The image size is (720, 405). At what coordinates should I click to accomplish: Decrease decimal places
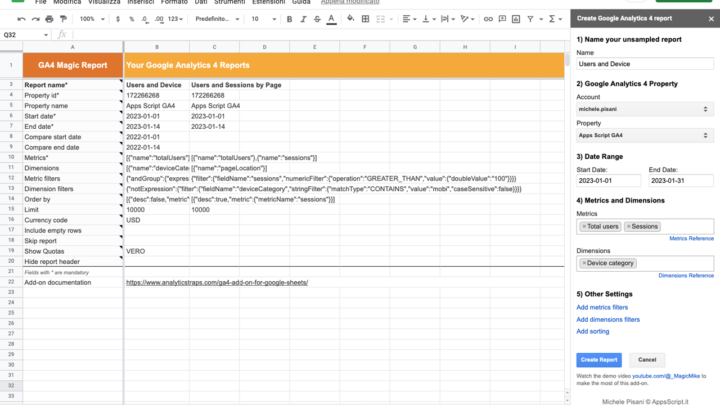145,19
